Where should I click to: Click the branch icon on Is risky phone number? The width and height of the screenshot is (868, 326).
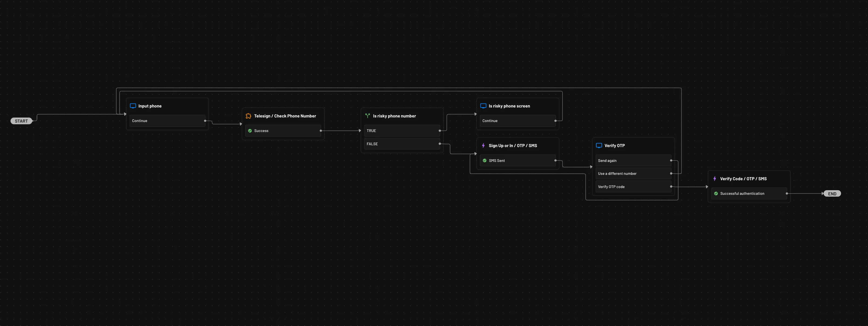point(367,116)
